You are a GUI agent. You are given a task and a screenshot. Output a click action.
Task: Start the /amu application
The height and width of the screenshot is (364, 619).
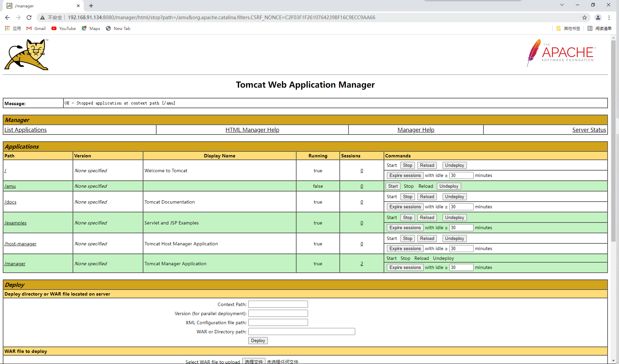click(x=393, y=186)
